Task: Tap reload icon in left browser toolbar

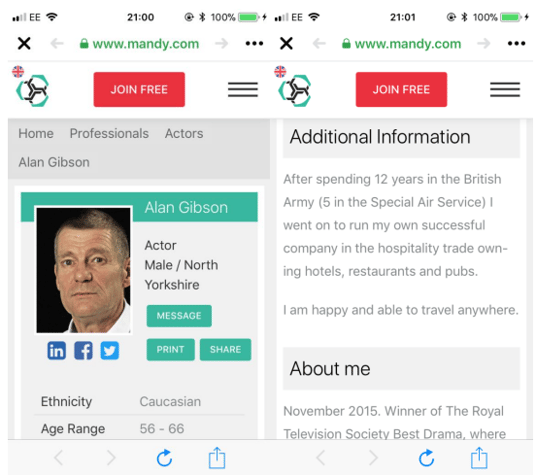Action: click(x=164, y=458)
